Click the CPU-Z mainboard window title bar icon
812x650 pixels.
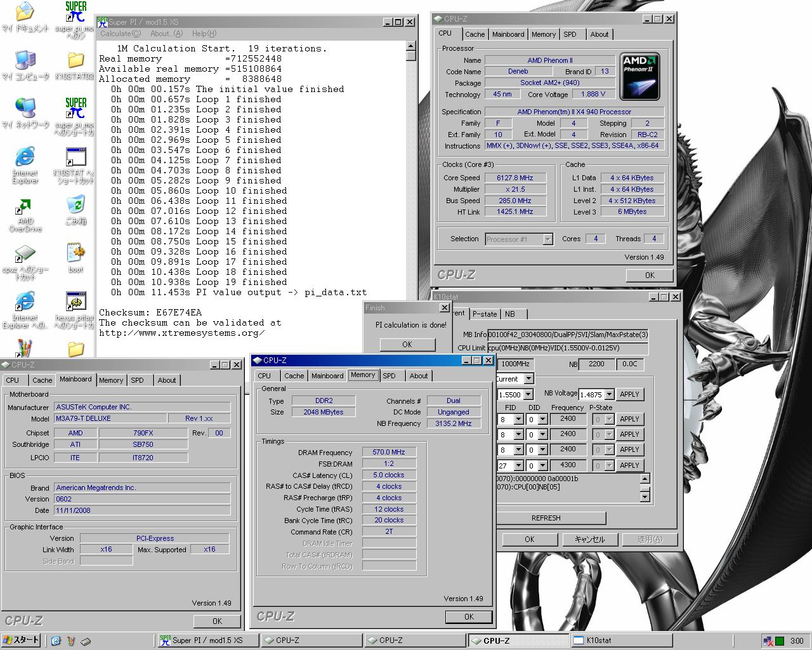click(6, 364)
